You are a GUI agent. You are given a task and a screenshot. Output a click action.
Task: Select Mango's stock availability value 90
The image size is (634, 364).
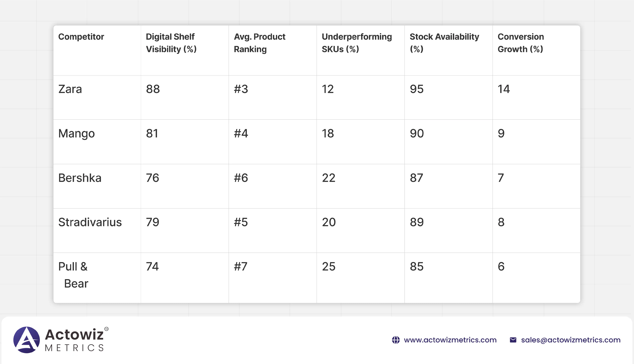pos(417,133)
